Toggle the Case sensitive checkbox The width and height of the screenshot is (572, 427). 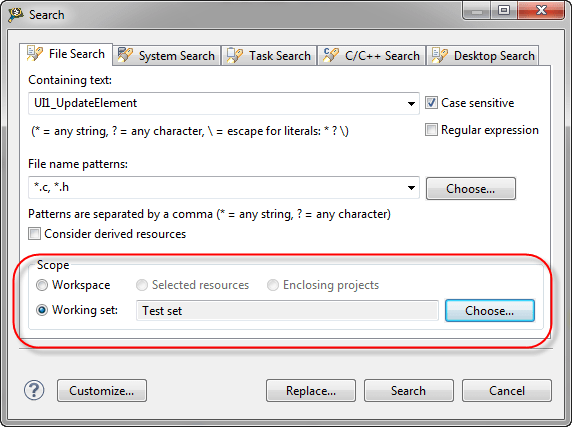(x=431, y=102)
